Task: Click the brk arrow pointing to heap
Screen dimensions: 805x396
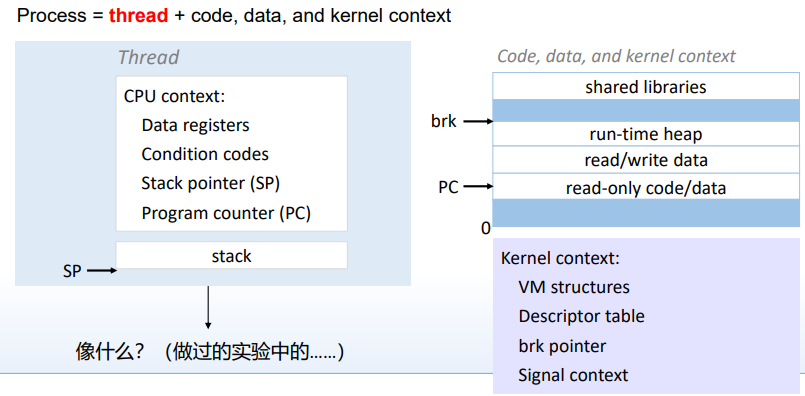Action: [x=477, y=122]
